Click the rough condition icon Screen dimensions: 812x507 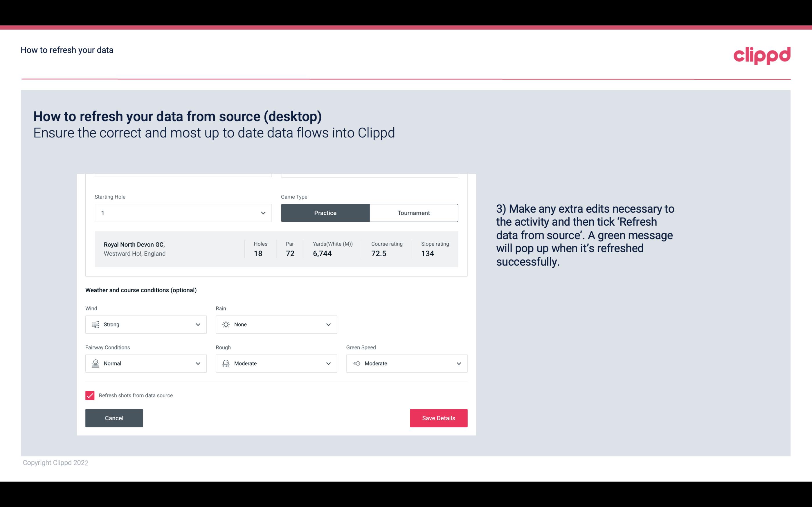point(225,363)
